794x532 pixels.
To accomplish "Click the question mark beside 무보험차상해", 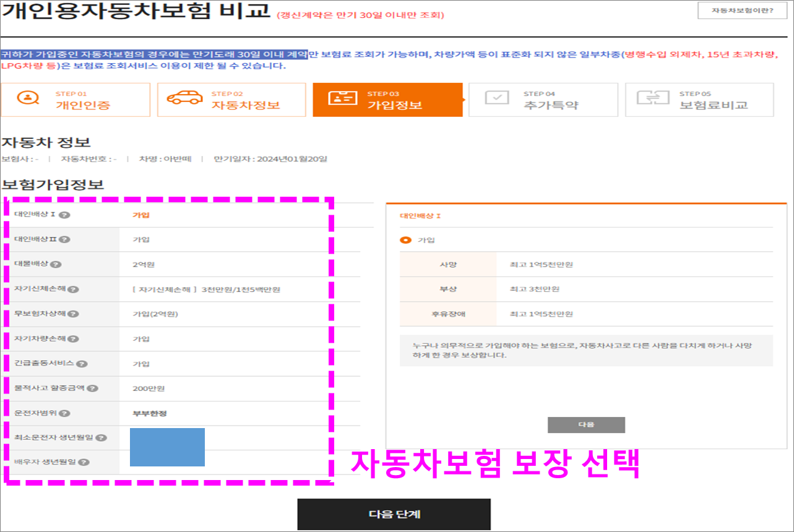I will [72, 314].
